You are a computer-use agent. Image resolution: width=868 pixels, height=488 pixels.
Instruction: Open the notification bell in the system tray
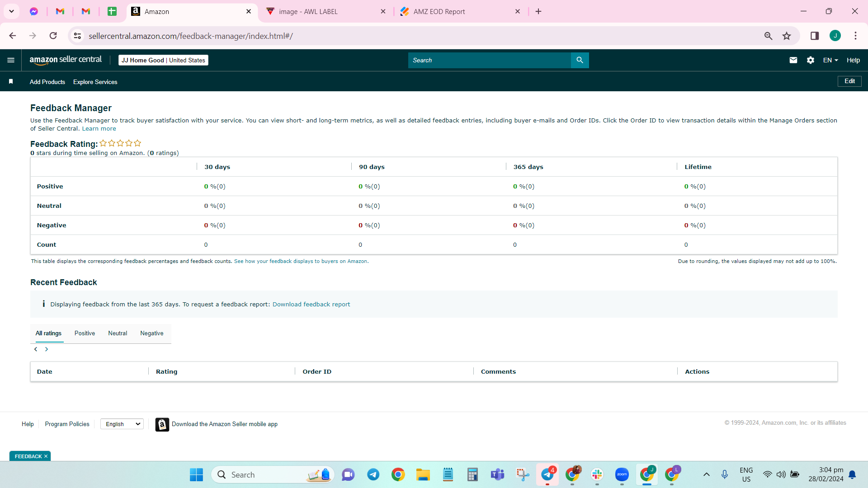coord(852,474)
